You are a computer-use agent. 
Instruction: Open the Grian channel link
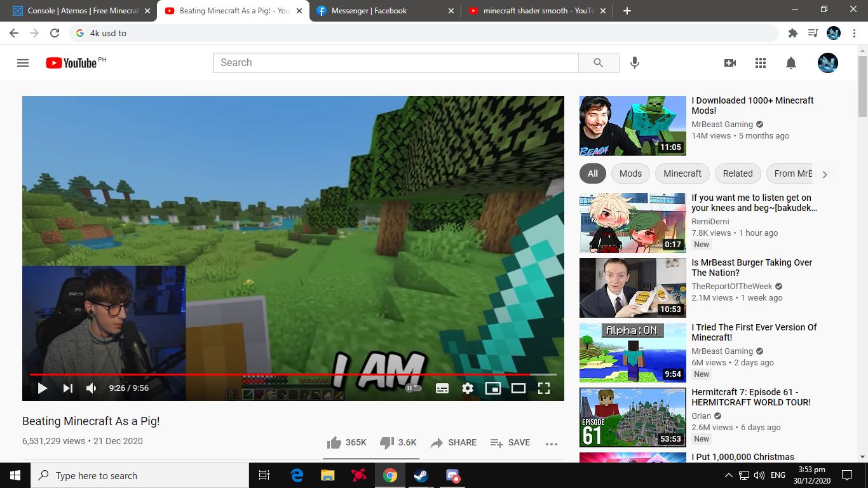click(x=700, y=416)
